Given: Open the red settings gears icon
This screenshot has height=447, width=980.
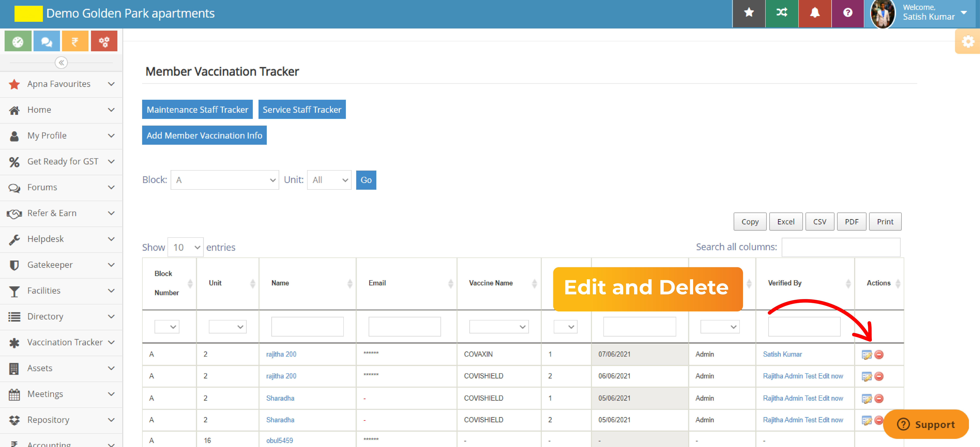Looking at the screenshot, I should (x=104, y=41).
